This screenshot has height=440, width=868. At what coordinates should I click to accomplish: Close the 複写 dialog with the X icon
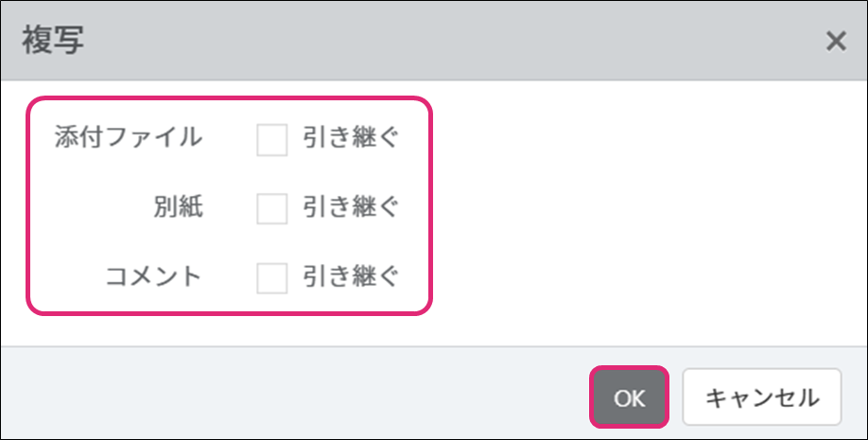pos(835,42)
